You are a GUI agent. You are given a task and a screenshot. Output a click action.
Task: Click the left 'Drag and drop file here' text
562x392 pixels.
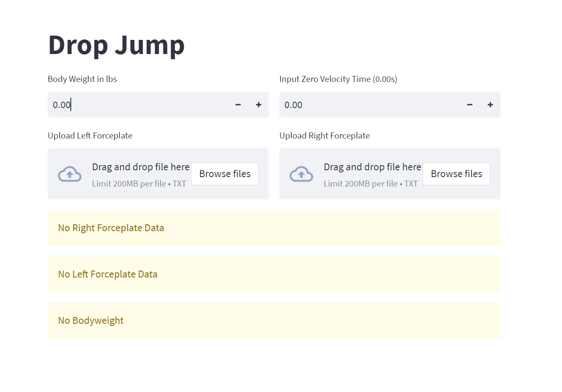141,167
